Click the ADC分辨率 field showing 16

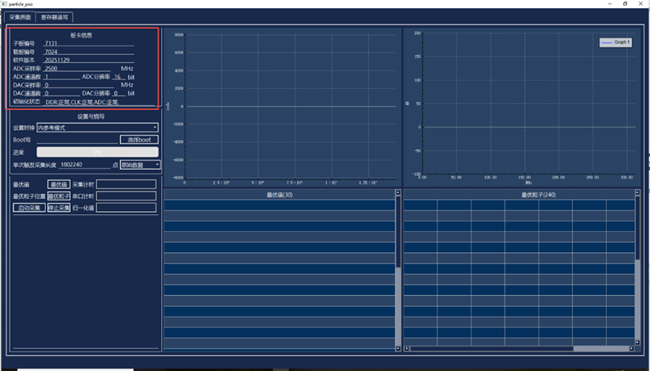point(119,77)
